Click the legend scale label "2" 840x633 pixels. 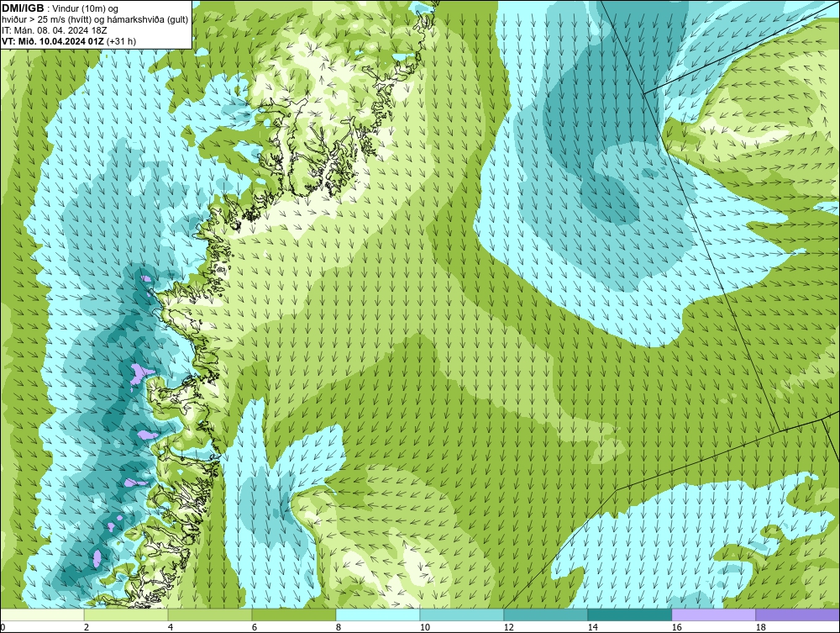point(87,627)
